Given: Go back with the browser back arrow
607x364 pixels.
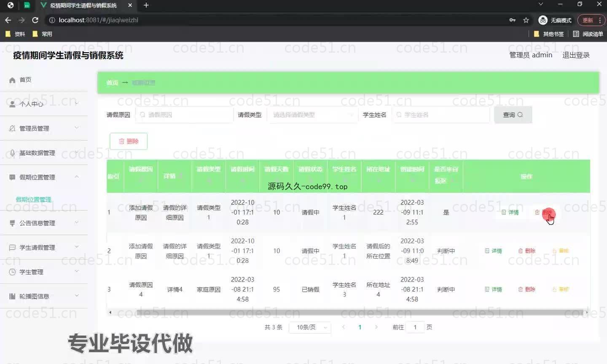Looking at the screenshot, I should coord(8,20).
